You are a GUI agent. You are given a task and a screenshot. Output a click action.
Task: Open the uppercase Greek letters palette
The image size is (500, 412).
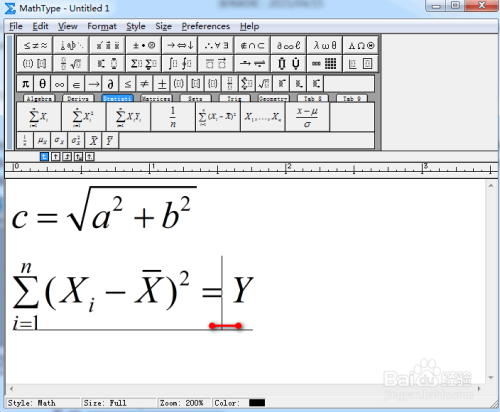pos(361,45)
